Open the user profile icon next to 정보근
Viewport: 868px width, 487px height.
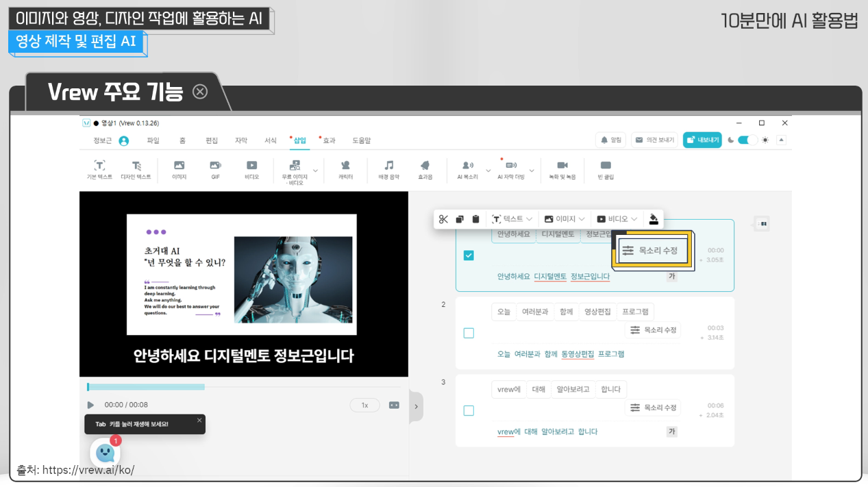coord(123,140)
